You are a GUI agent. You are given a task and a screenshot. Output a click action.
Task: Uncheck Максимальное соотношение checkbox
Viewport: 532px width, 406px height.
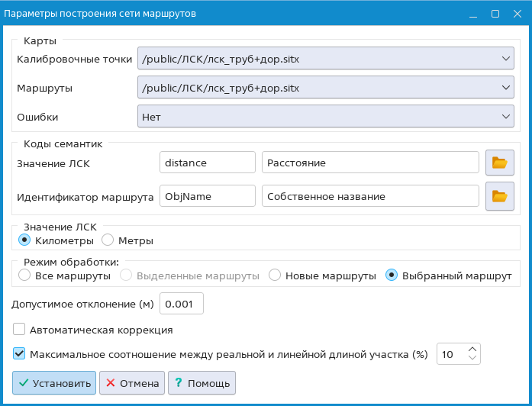click(19, 354)
